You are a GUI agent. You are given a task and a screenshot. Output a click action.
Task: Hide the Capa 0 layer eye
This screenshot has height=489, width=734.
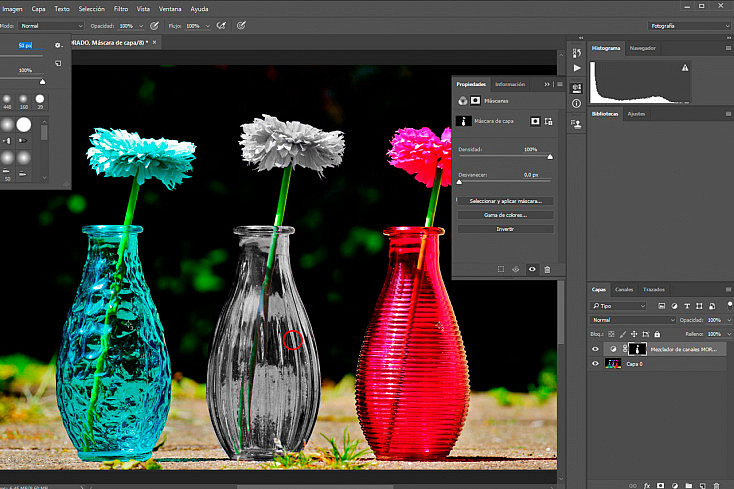click(595, 364)
